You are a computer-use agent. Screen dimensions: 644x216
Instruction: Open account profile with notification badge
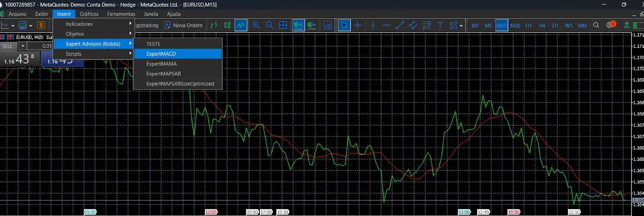[611, 25]
